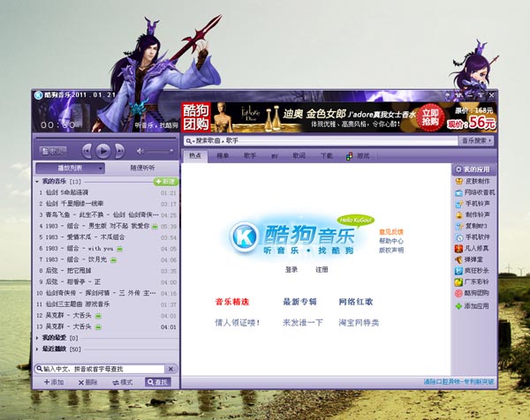Click 添加应用 add application
530x420 pixels.
pyautogui.click(x=473, y=306)
